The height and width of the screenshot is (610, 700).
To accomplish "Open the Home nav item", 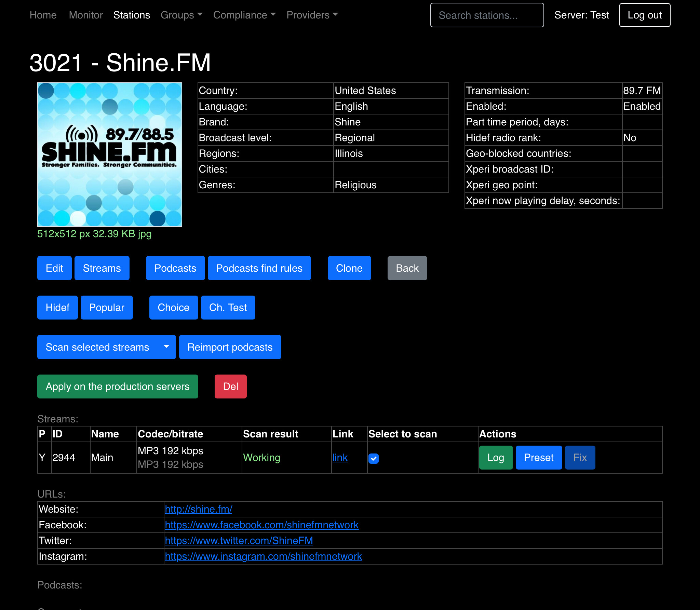I will click(x=43, y=15).
